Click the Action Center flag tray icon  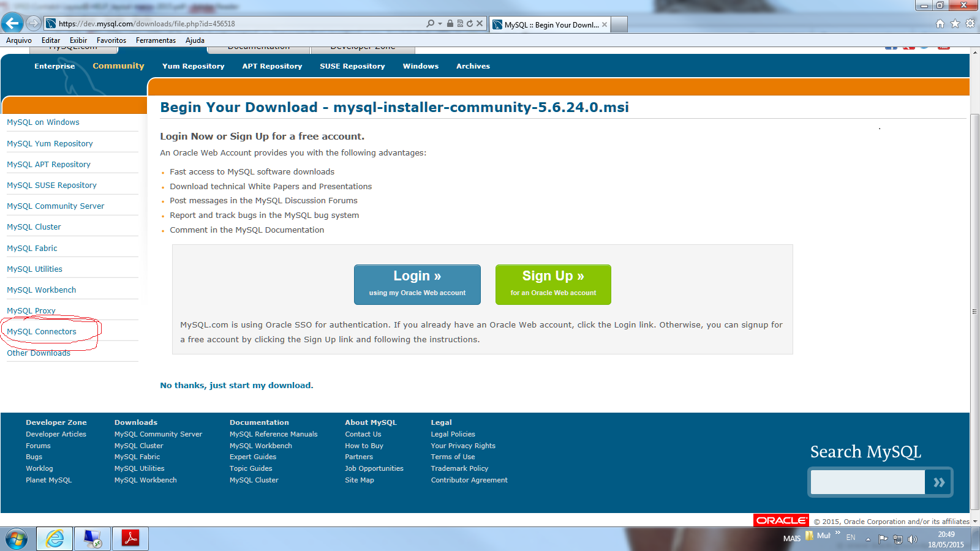click(x=883, y=539)
